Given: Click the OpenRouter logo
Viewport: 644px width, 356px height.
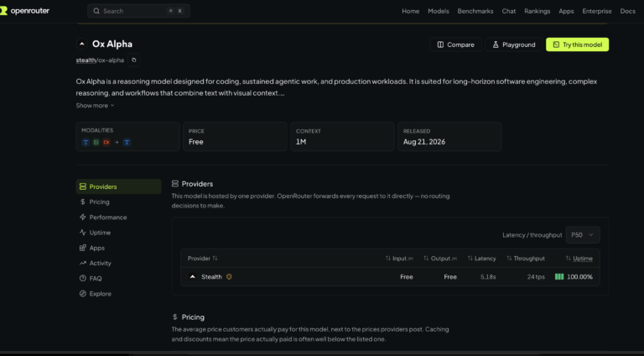Looking at the screenshot, I should [24, 11].
